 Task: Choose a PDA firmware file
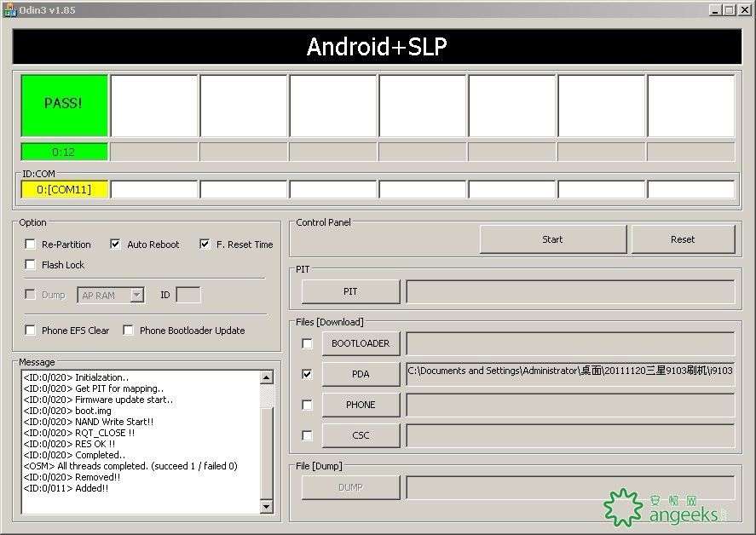(x=361, y=374)
